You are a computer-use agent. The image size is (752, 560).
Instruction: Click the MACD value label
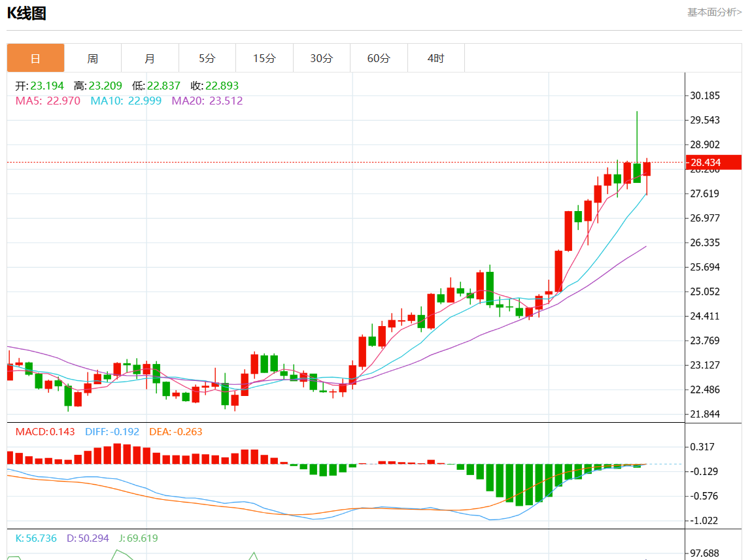click(45, 432)
